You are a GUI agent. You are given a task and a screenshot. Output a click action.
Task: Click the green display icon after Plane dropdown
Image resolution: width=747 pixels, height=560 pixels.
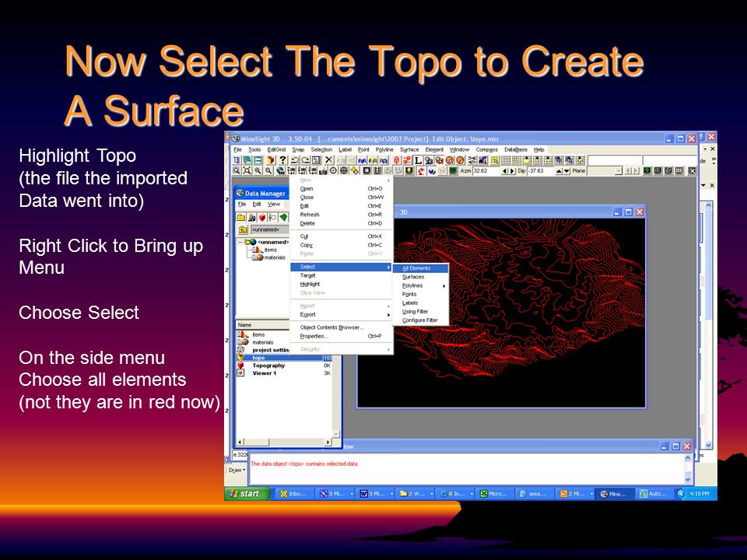[647, 170]
